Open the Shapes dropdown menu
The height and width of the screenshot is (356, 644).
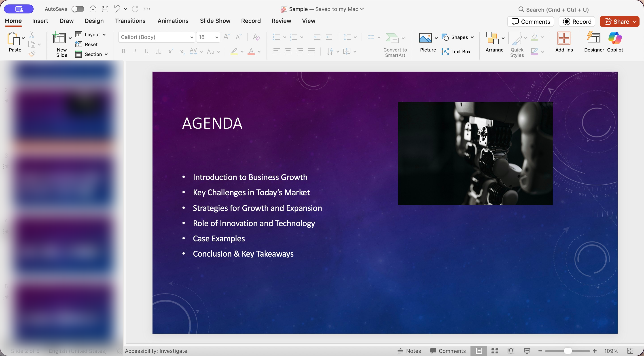tap(472, 37)
